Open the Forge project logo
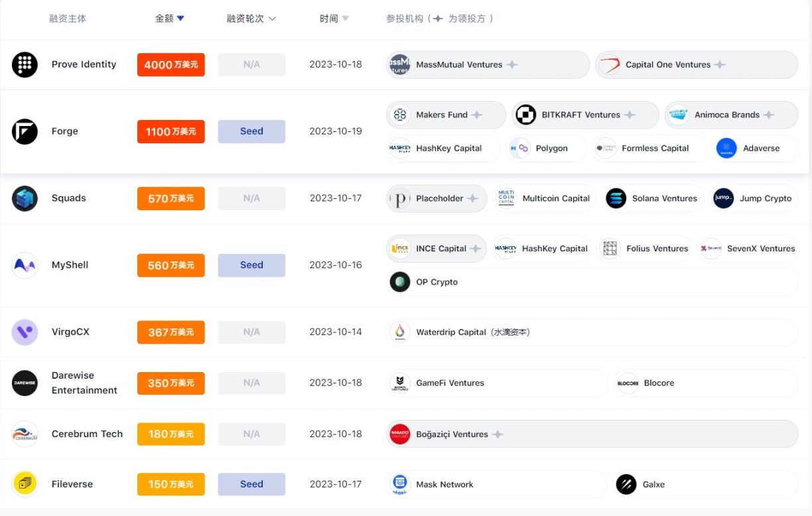Screen dimensions: 812x516 point(25,131)
